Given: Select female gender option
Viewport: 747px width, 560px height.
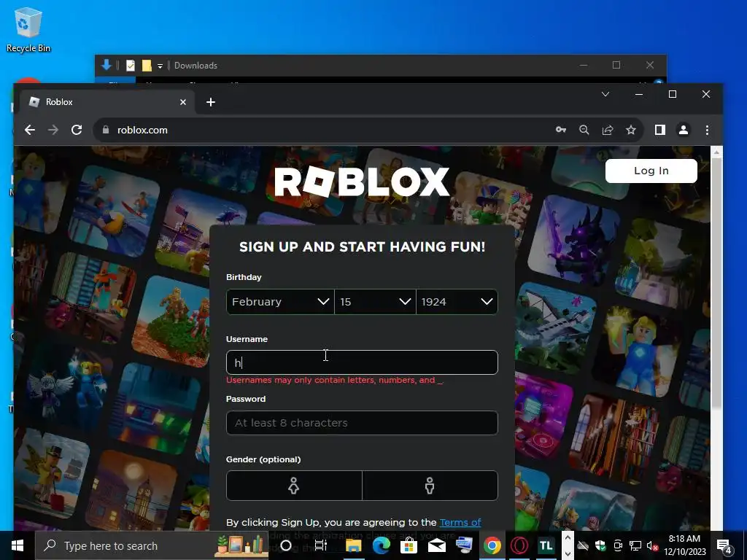Looking at the screenshot, I should point(294,486).
